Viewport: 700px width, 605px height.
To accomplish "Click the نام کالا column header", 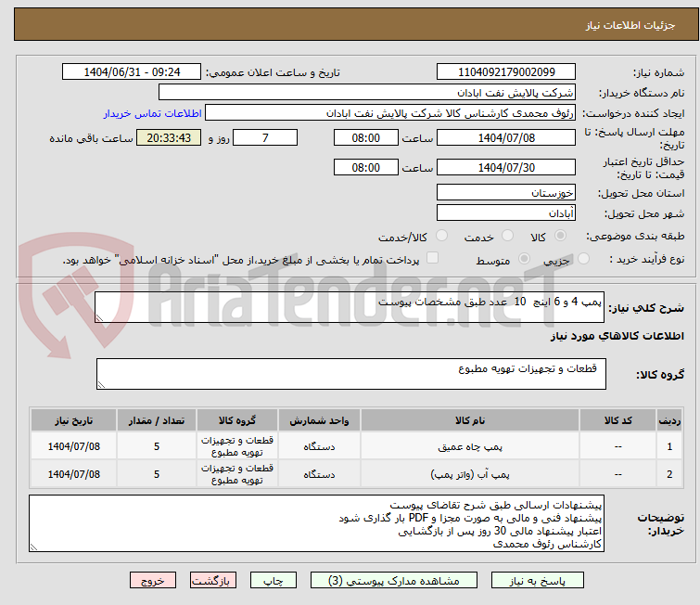I will 470,420.
